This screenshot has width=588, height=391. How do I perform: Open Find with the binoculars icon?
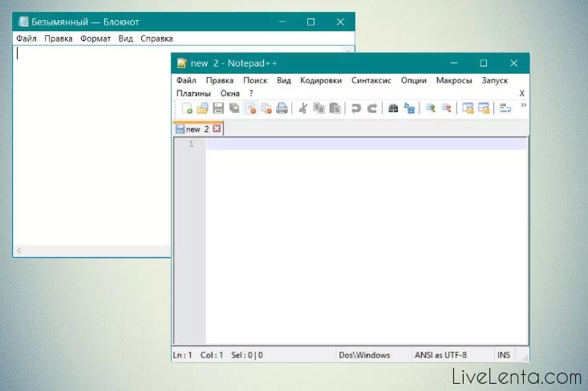[x=393, y=108]
